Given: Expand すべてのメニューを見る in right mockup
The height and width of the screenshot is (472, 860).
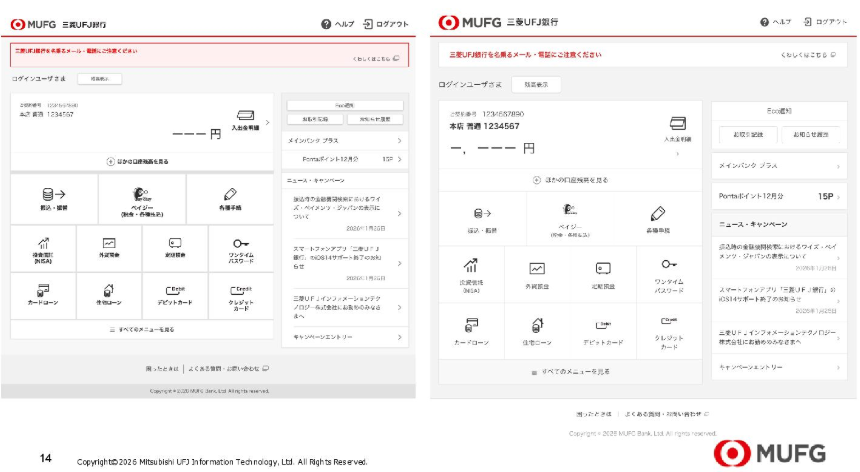Looking at the screenshot, I should tap(570, 372).
